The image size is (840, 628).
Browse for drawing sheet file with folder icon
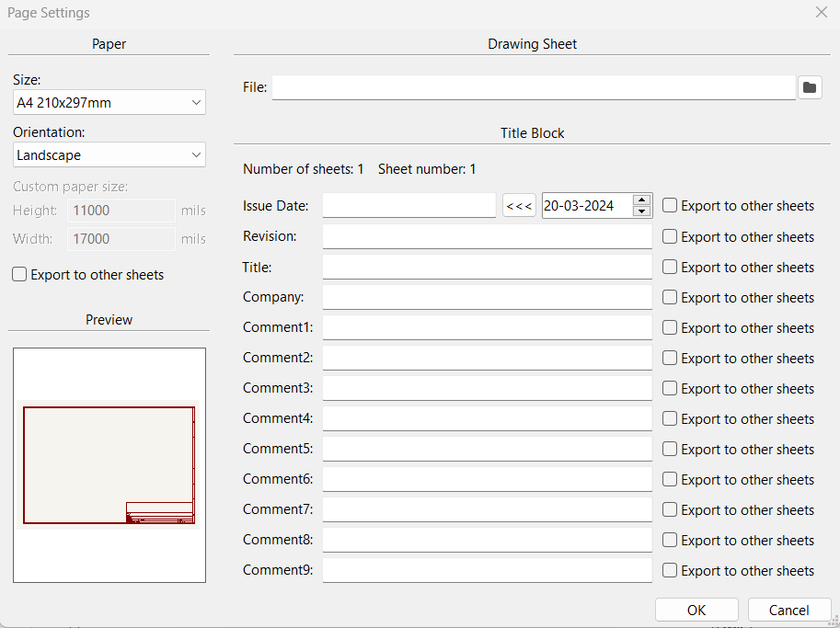coord(810,87)
